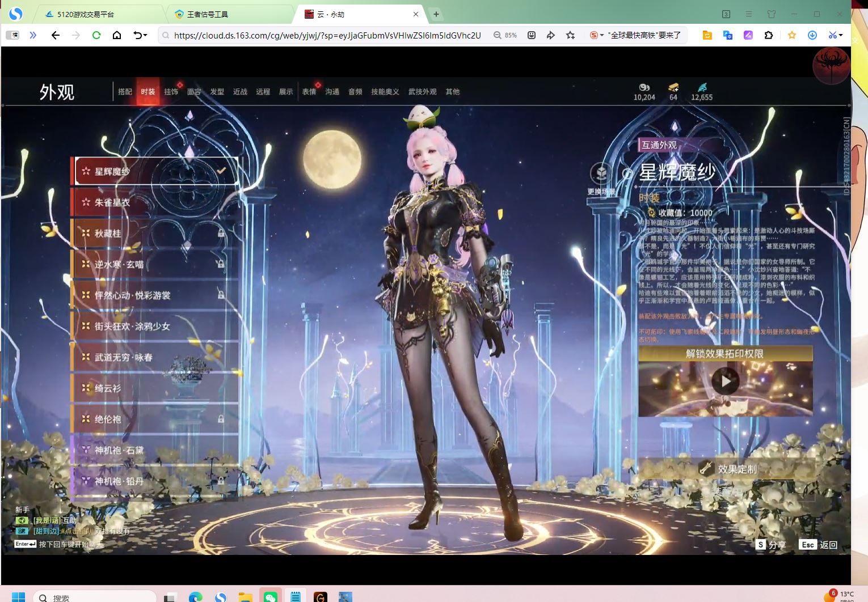868x602 pixels.
Task: Switch to the 发型 hairstyle tab
Action: [x=217, y=92]
